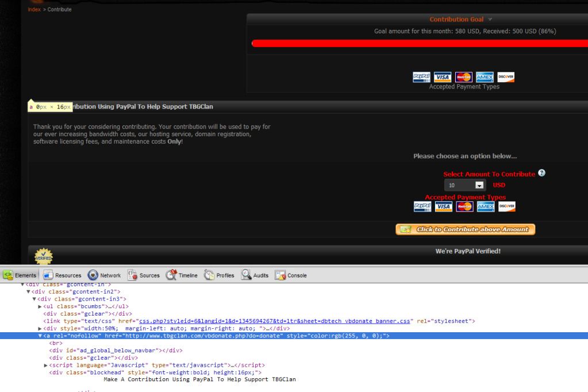Click Amex icon in Contribution Goal box
This screenshot has height=392, width=588.
coord(485,77)
